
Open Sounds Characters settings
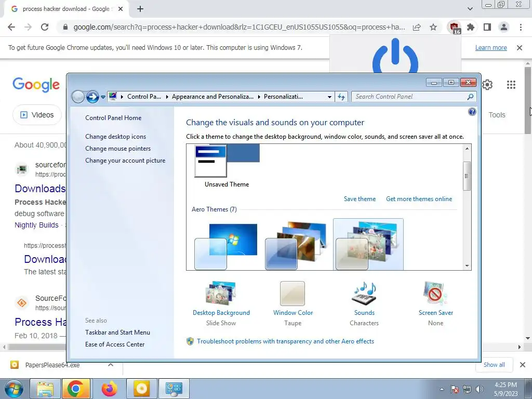click(x=364, y=303)
